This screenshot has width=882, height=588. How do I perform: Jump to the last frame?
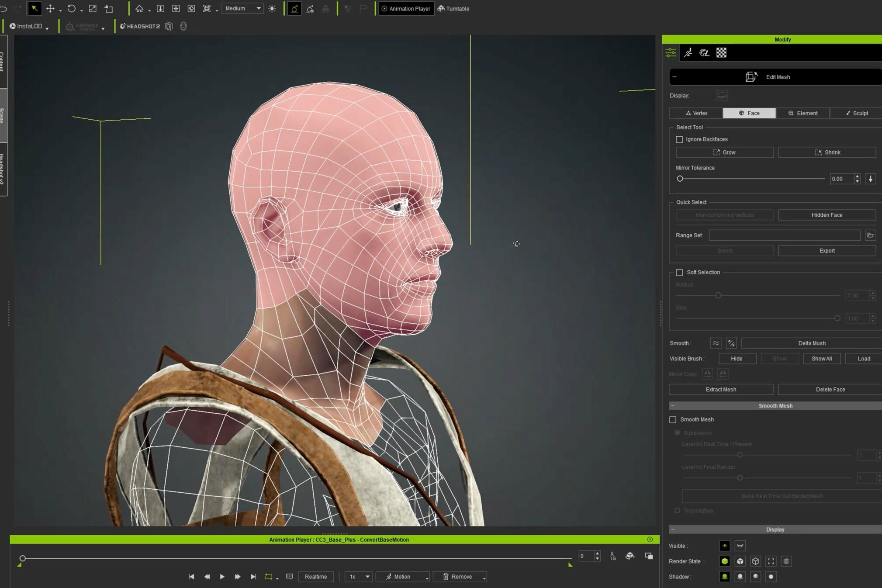click(x=253, y=577)
